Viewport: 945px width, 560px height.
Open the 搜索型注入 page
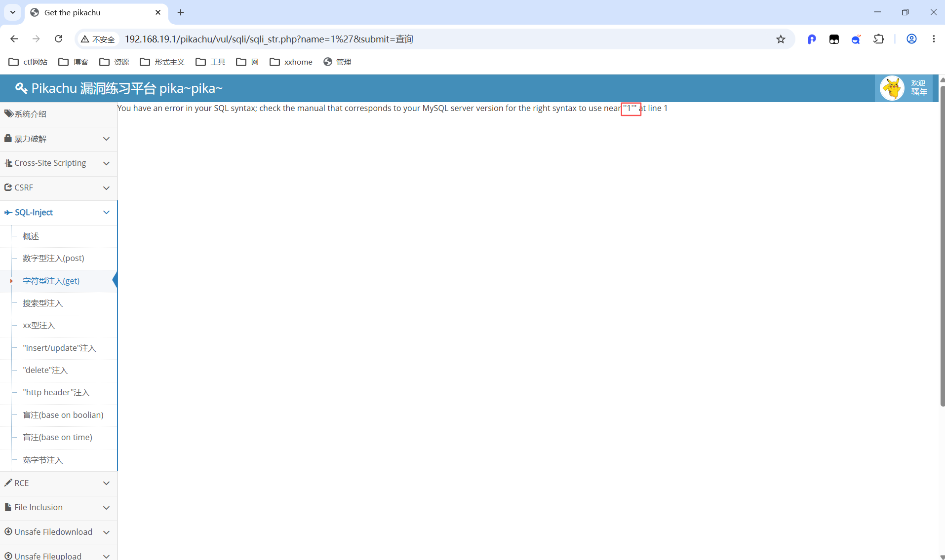tap(42, 303)
